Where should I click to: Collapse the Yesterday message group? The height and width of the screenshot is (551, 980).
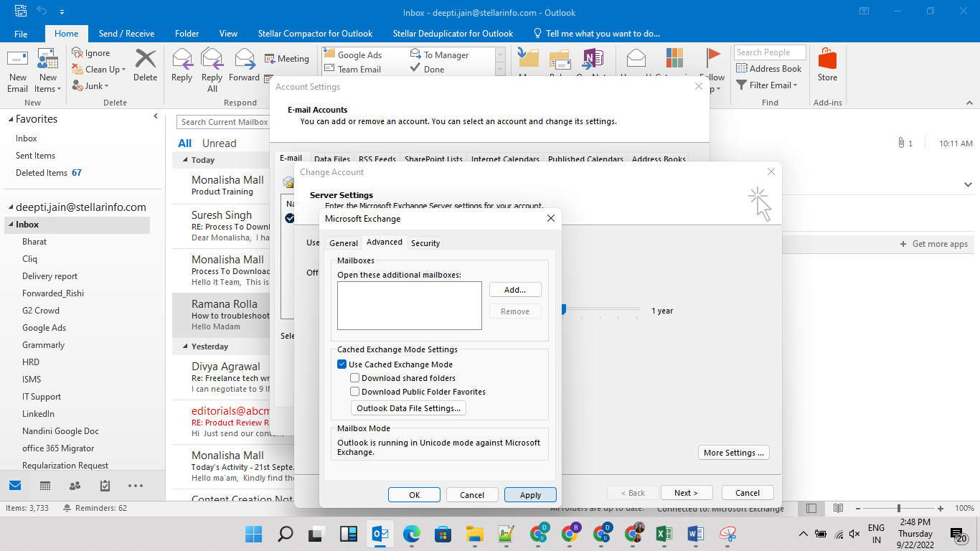pos(185,347)
